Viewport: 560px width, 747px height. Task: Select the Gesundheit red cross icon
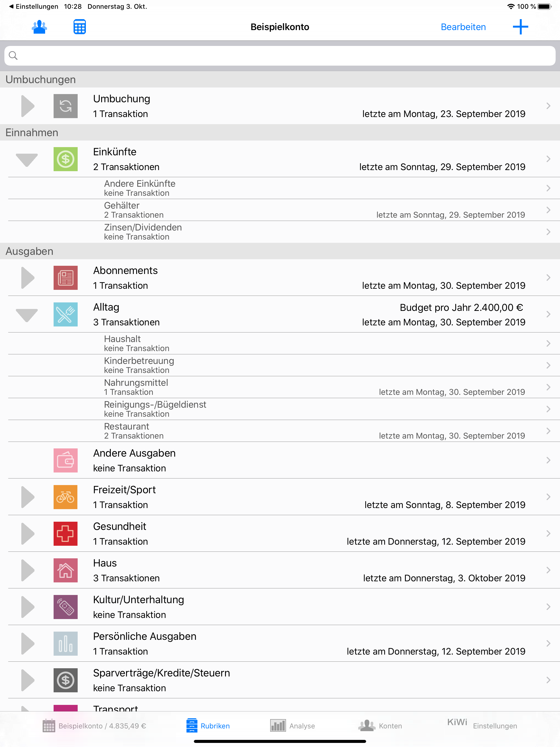coord(65,533)
